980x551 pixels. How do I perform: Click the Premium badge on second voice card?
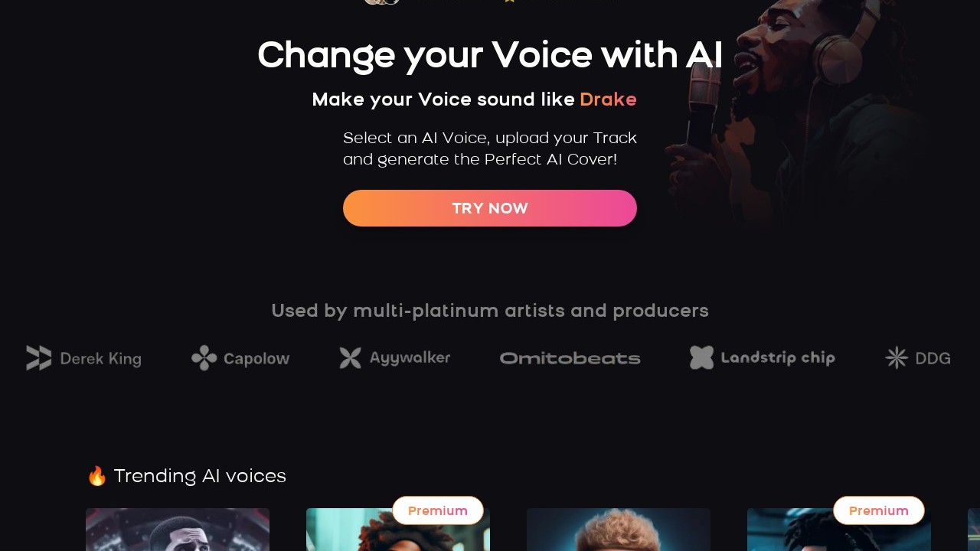(x=438, y=510)
